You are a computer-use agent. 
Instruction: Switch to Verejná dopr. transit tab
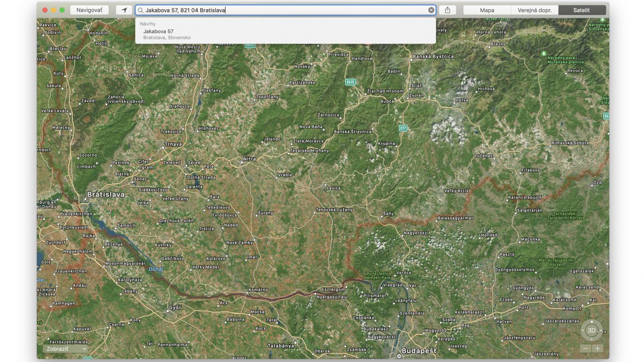click(534, 10)
